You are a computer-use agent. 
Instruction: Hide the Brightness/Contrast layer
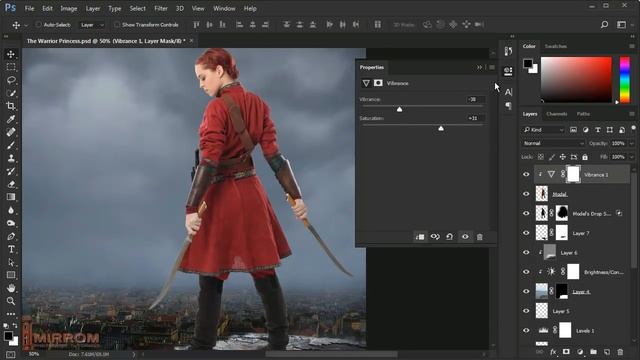point(526,272)
